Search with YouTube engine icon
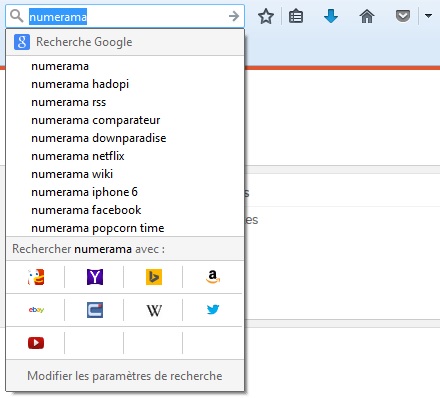 tap(36, 343)
